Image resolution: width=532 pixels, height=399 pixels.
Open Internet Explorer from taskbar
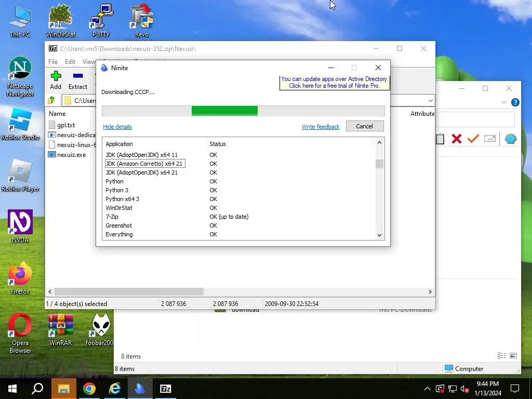[x=115, y=389]
